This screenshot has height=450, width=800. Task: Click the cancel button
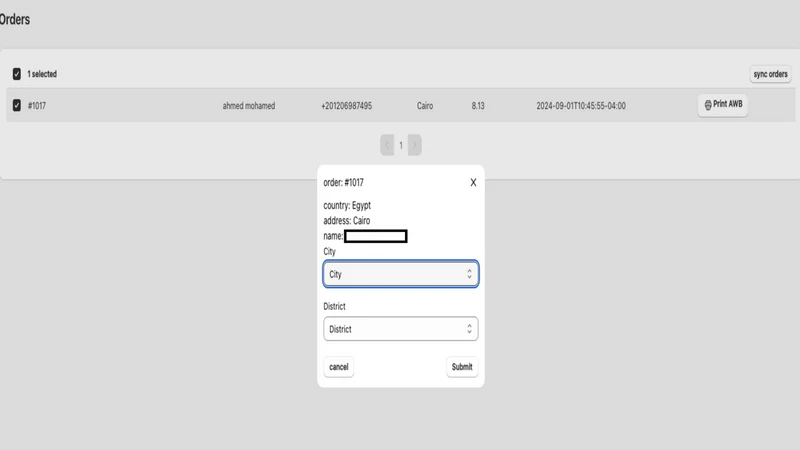point(339,367)
